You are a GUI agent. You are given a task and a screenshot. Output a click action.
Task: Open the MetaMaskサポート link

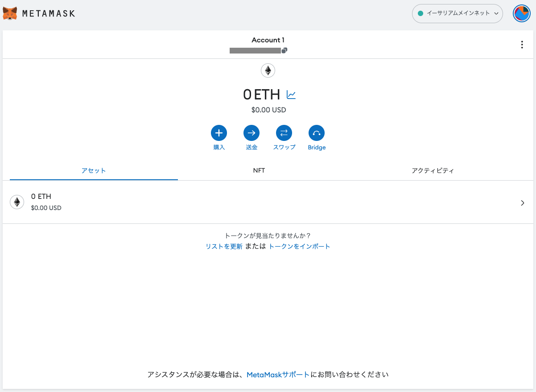pos(278,375)
